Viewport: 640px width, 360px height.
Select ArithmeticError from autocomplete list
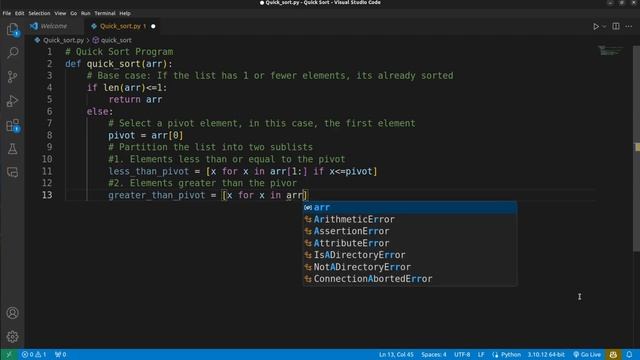(x=410, y=219)
